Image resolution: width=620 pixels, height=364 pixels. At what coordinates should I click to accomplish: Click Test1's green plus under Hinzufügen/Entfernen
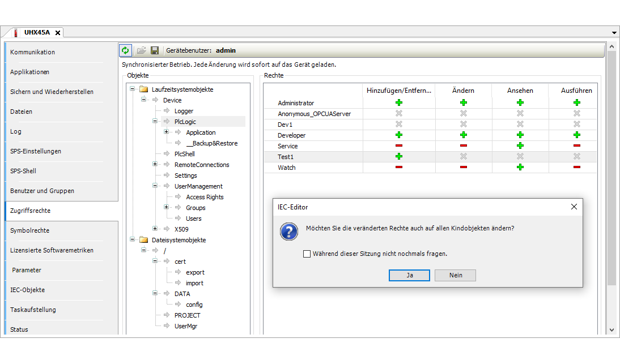pos(398,157)
